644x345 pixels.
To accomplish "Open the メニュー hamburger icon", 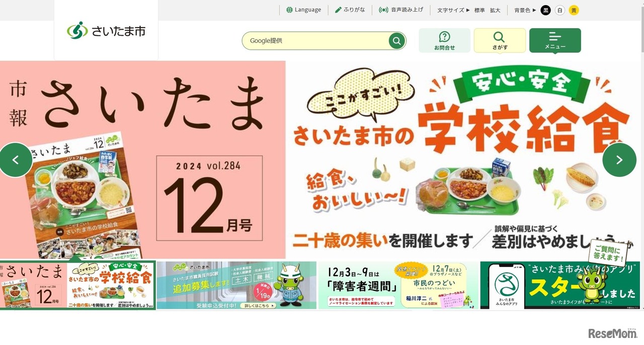I will pos(555,37).
